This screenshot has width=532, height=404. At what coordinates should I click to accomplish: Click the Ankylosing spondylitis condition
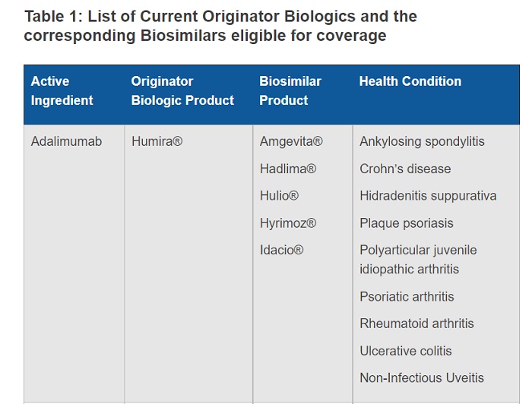coord(422,141)
